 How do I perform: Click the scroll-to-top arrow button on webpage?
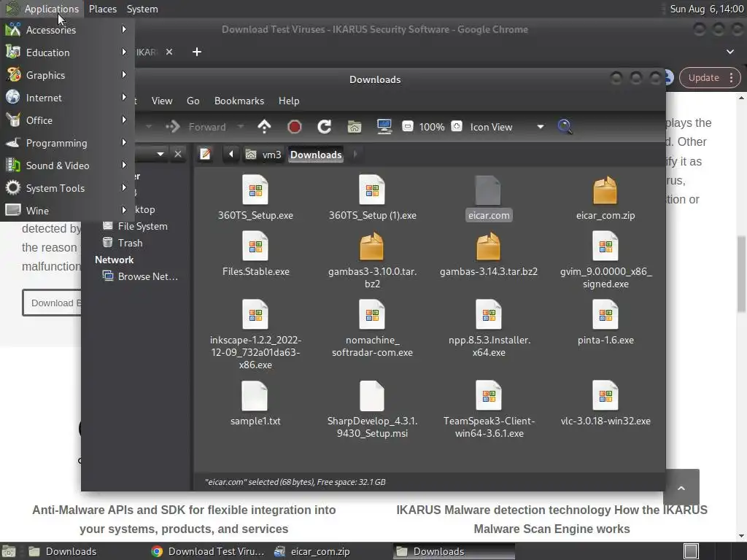pyautogui.click(x=681, y=488)
